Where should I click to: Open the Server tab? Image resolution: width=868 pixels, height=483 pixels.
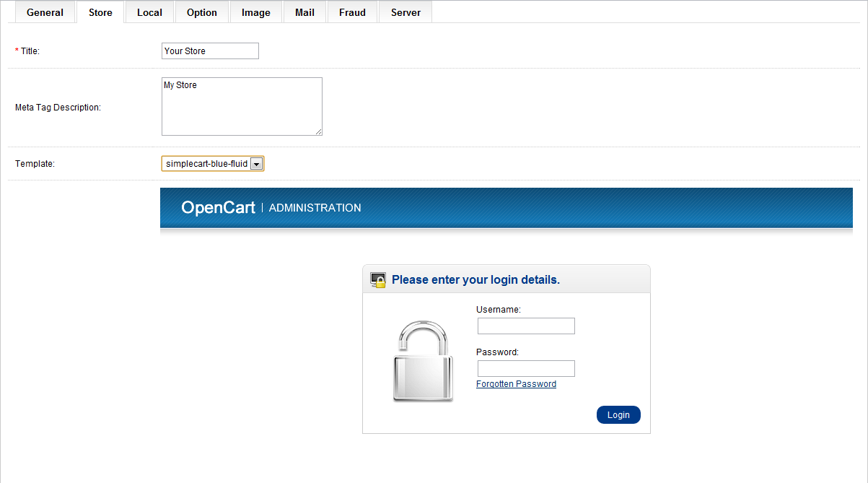click(x=405, y=12)
